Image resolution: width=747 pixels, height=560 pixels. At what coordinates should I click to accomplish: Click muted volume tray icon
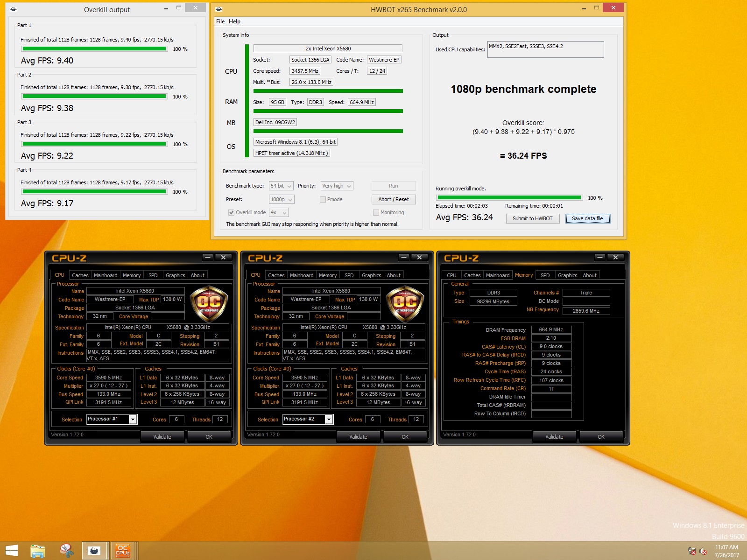pyautogui.click(x=703, y=551)
